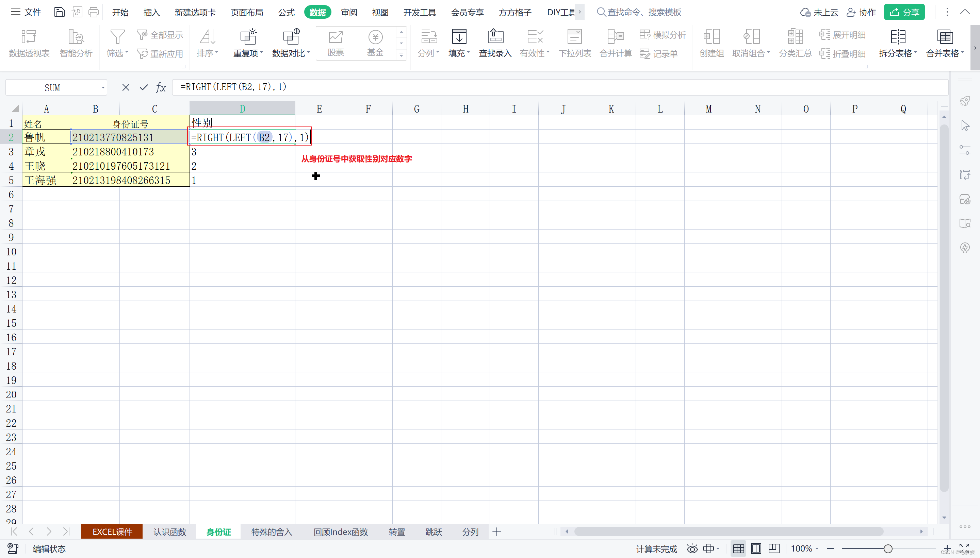The height and width of the screenshot is (558, 980).
Task: Click the Print icon in quick toolbar
Action: [x=94, y=12]
